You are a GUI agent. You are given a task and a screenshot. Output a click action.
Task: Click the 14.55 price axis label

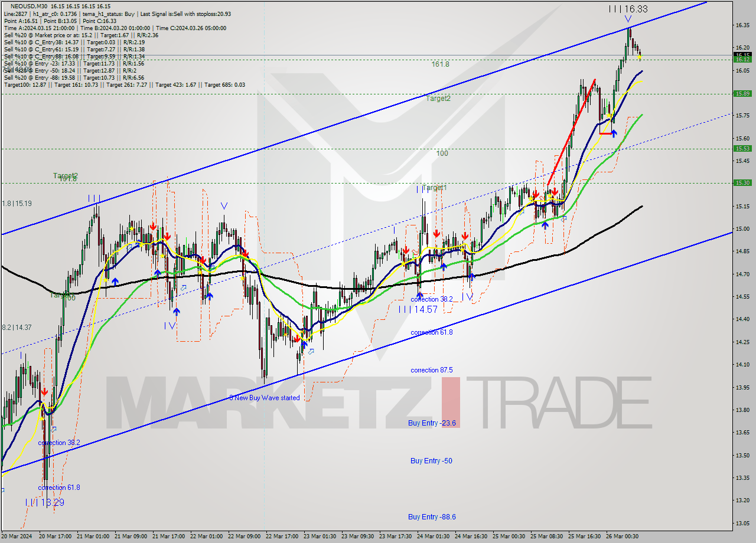[742, 297]
